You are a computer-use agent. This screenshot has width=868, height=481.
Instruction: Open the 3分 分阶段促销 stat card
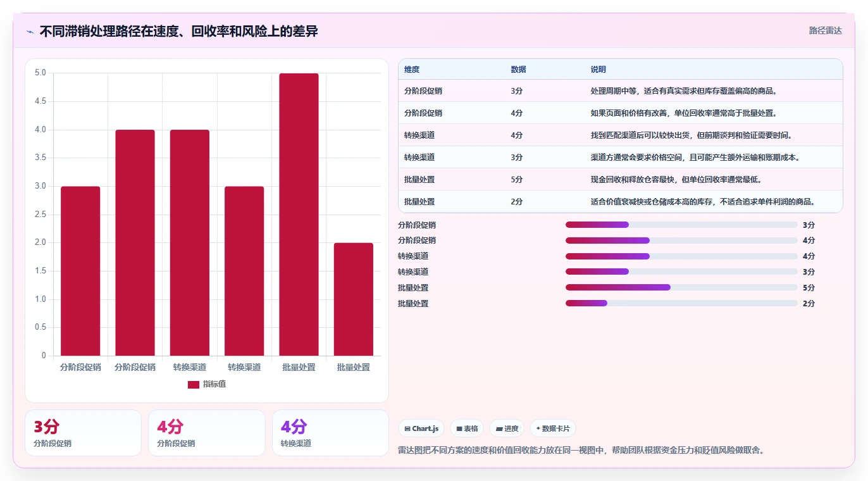coord(83,433)
